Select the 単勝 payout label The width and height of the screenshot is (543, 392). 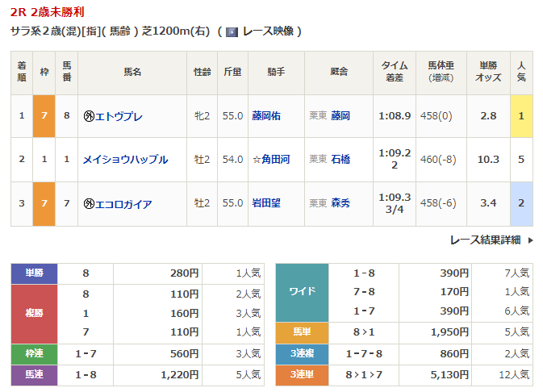click(34, 273)
